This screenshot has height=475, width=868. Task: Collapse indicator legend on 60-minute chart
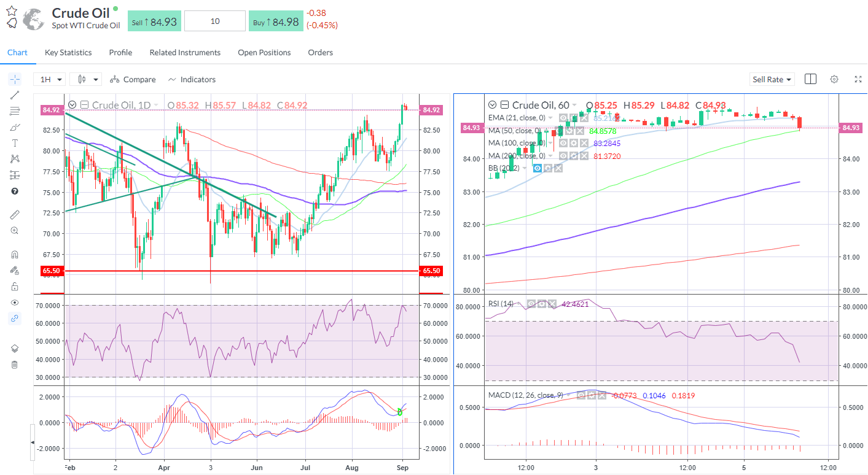coord(492,105)
